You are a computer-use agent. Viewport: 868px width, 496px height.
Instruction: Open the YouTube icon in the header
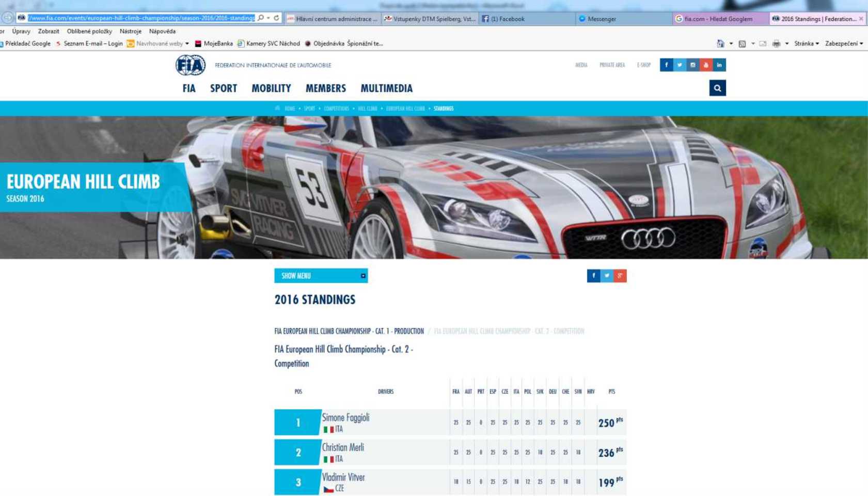pos(706,65)
